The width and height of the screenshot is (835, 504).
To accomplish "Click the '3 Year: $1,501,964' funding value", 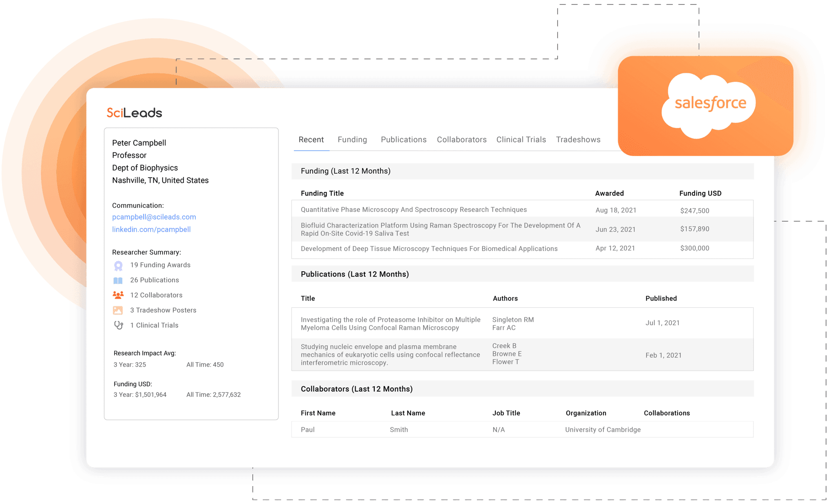I will click(x=140, y=395).
